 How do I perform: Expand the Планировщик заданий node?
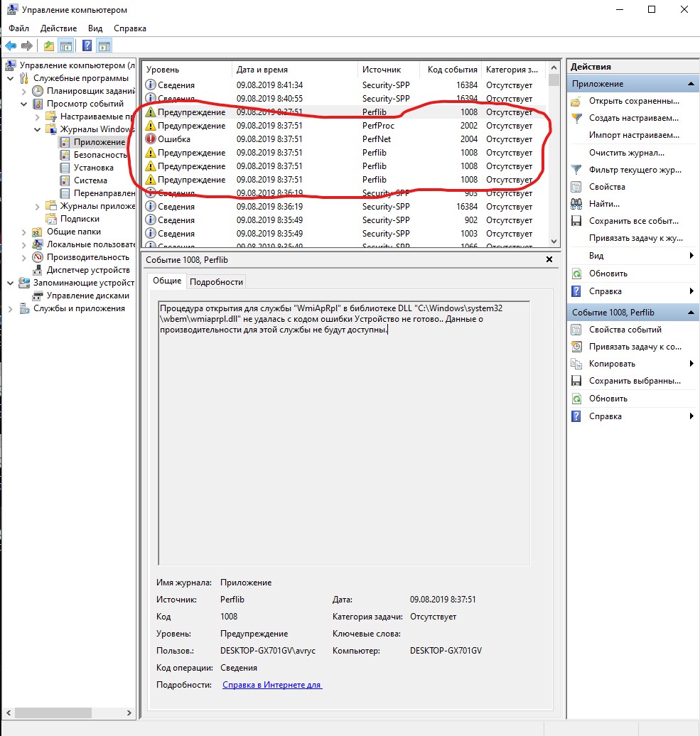(x=24, y=91)
